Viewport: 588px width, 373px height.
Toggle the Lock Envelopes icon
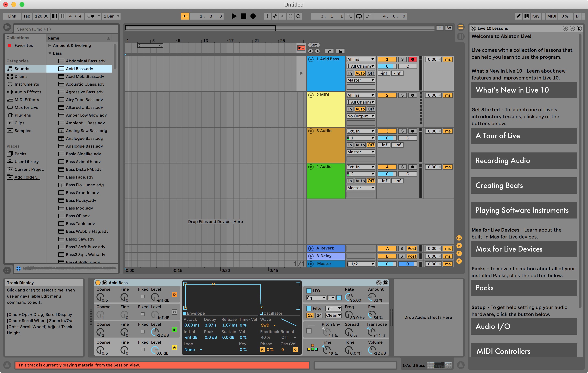340,51
